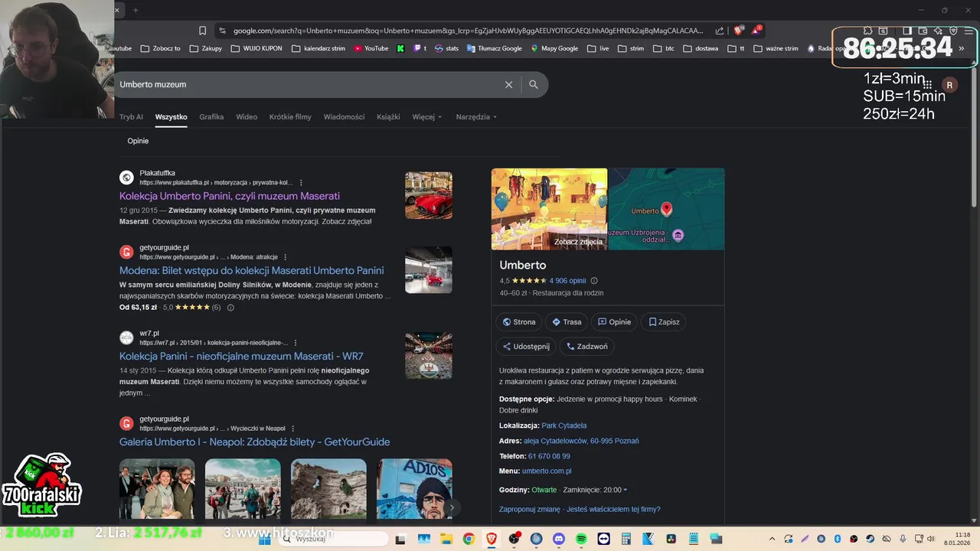Switch to the Książki tab
This screenshot has height=551, width=980.
388,117
